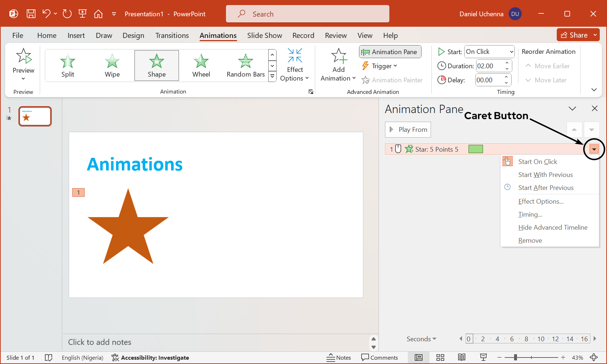Select the slide 1 thumbnail
607x364 pixels.
[x=35, y=116]
